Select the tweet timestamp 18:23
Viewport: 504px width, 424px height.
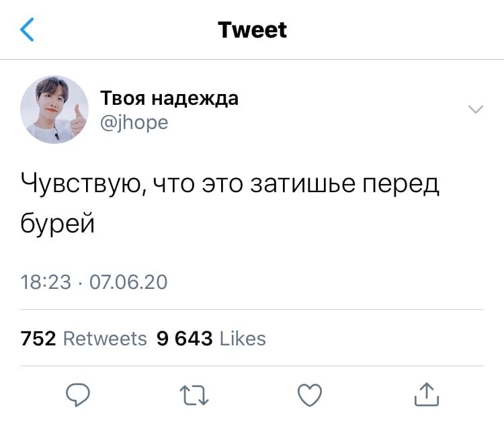tap(46, 282)
